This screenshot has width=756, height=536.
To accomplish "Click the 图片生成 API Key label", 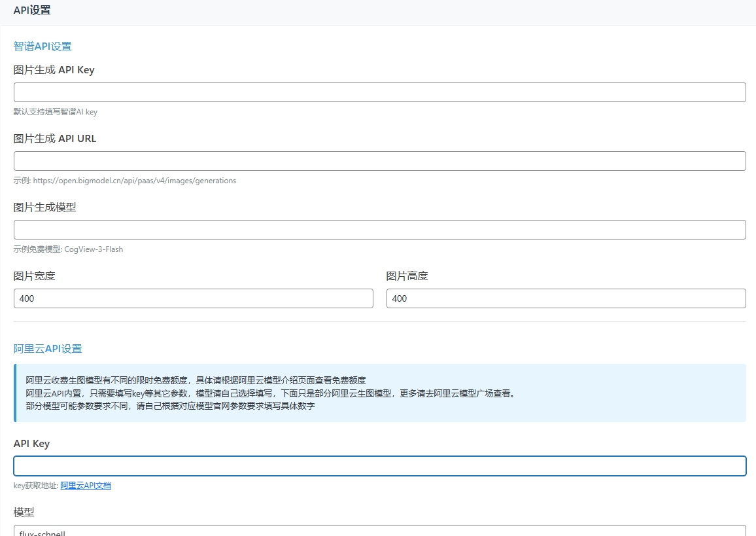I will pos(54,70).
